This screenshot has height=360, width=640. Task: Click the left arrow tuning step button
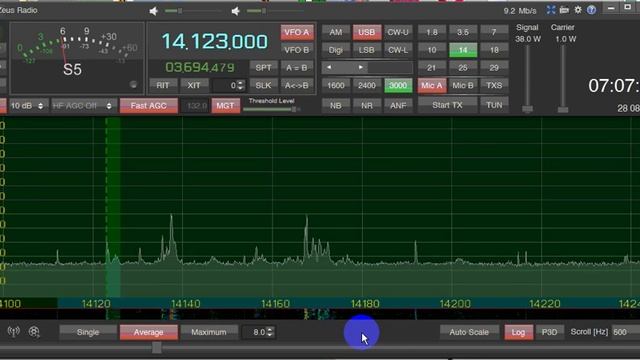tap(329, 67)
